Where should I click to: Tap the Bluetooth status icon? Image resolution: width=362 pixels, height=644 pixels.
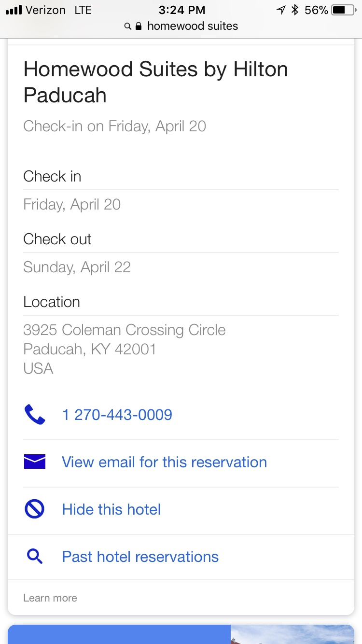[295, 10]
